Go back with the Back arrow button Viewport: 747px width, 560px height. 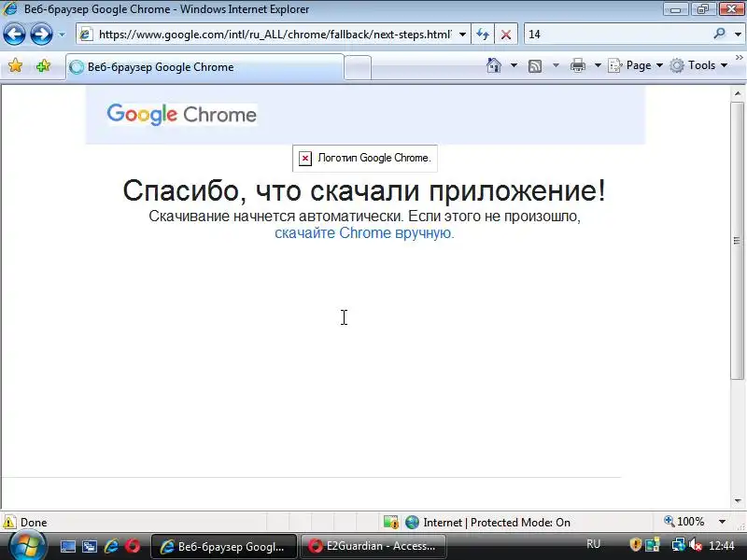coord(14,35)
